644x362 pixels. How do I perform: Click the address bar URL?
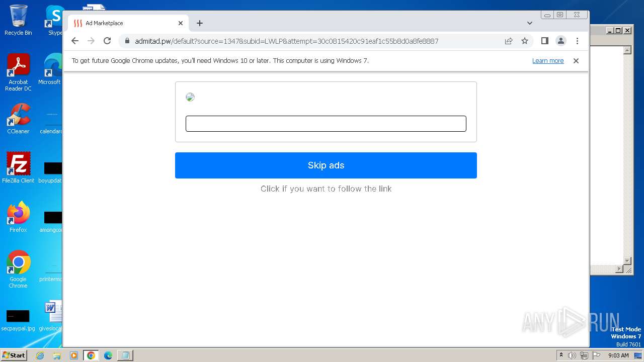[286, 41]
